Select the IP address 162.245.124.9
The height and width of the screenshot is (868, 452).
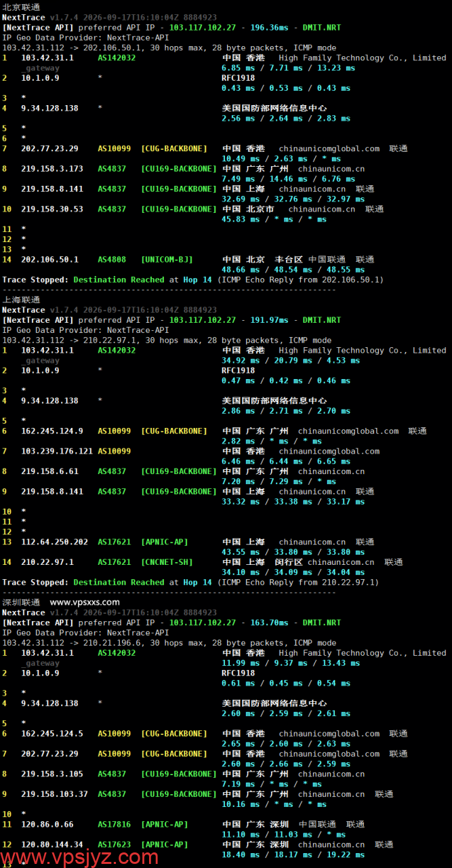pyautogui.click(x=52, y=431)
